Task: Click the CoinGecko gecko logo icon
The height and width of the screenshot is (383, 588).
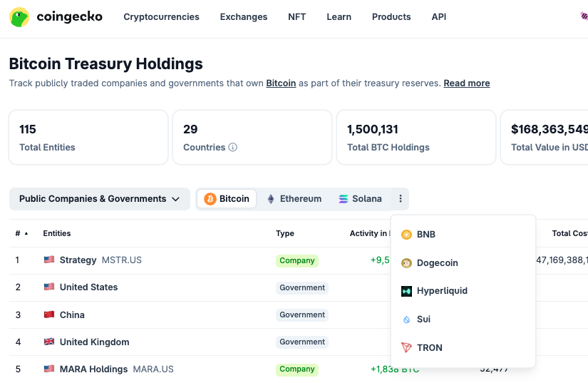Action: click(x=19, y=17)
